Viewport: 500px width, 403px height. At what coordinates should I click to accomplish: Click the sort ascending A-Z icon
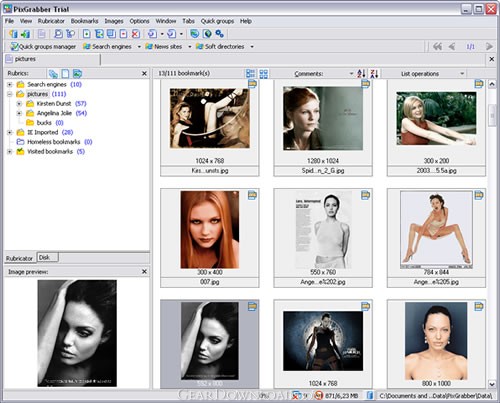pyautogui.click(x=361, y=74)
